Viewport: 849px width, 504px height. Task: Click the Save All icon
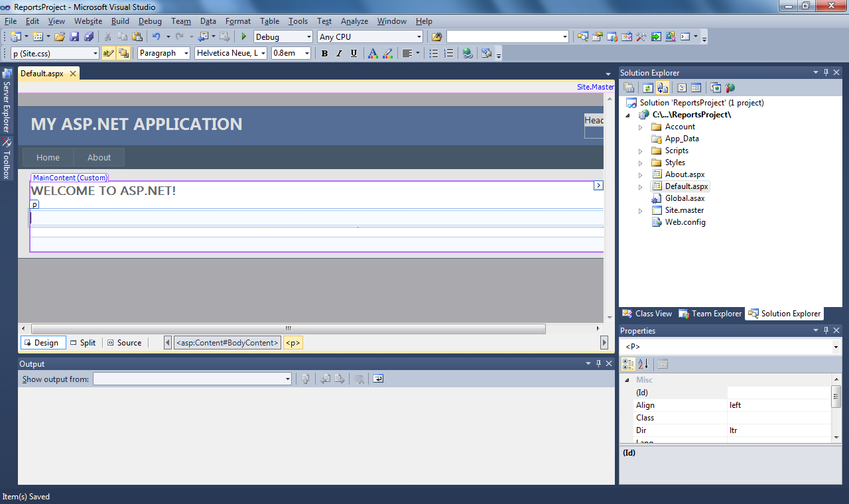click(x=88, y=37)
